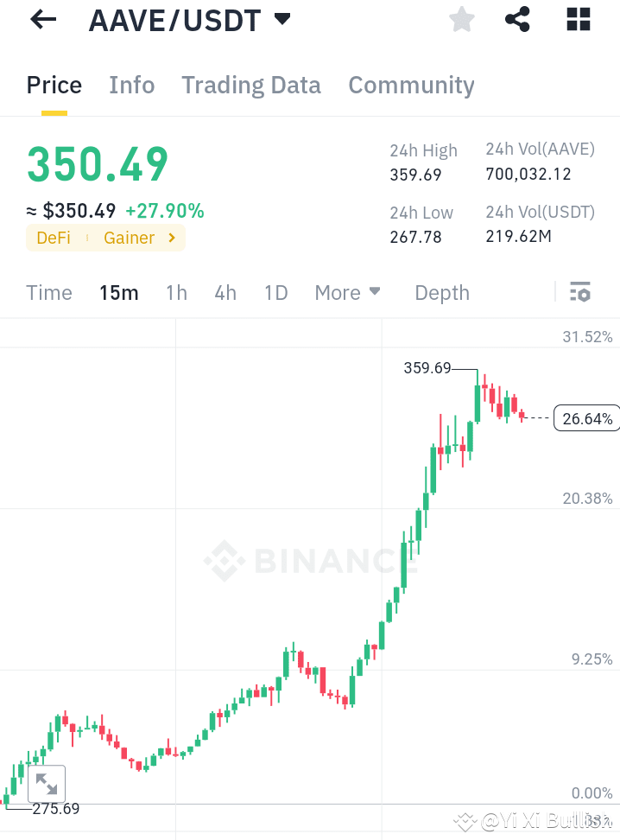Image resolution: width=620 pixels, height=840 pixels.
Task: Open chart indicator settings icon next to Depth
Action: [x=579, y=292]
